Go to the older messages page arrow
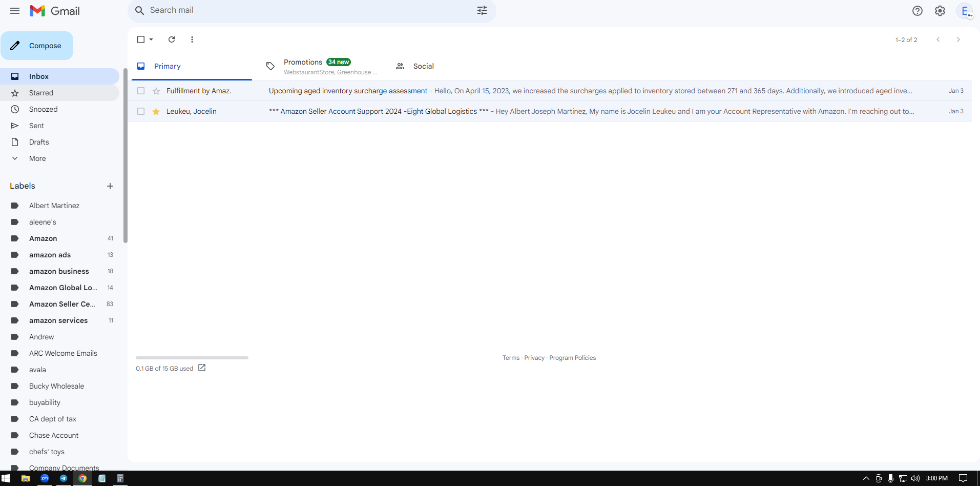 tap(958, 39)
